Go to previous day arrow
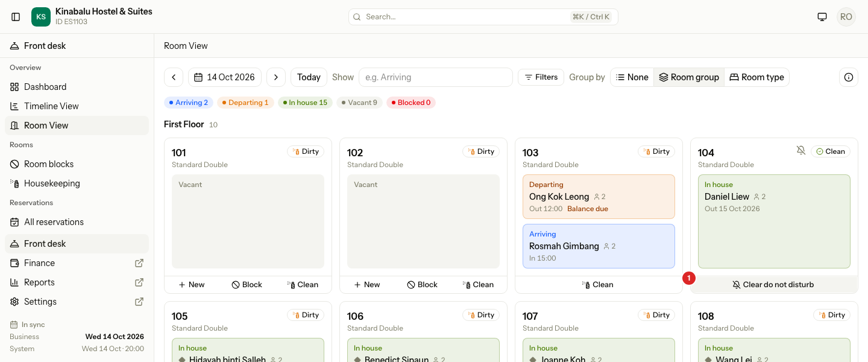 coord(174,77)
